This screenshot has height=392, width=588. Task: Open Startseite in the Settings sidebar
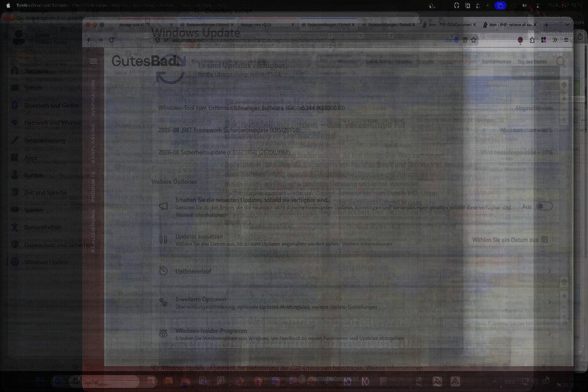click(36, 71)
